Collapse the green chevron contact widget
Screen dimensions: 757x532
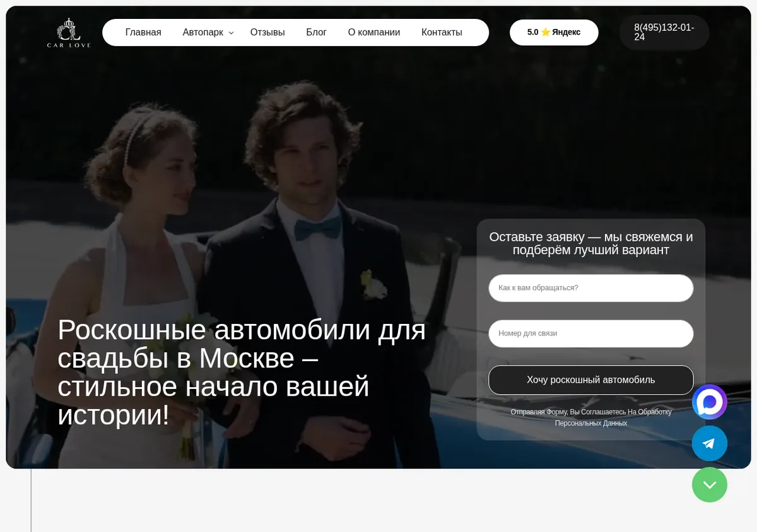(x=710, y=485)
